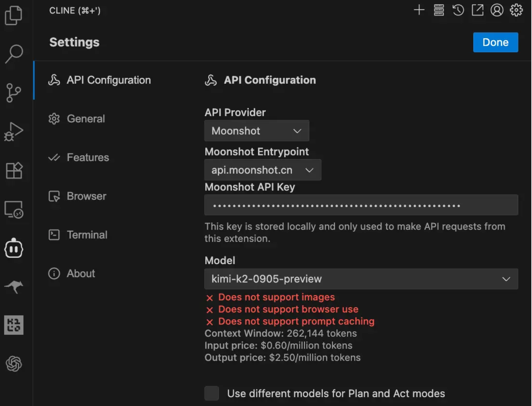This screenshot has height=406, width=532.
Task: Open the Moonshot Entrypoint dropdown
Action: [x=262, y=170]
